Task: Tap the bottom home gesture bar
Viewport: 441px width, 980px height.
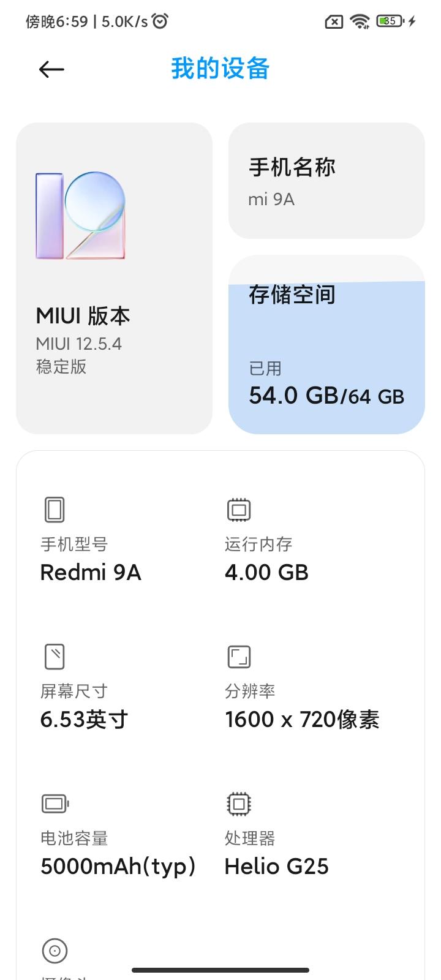Action: pyautogui.click(x=221, y=970)
